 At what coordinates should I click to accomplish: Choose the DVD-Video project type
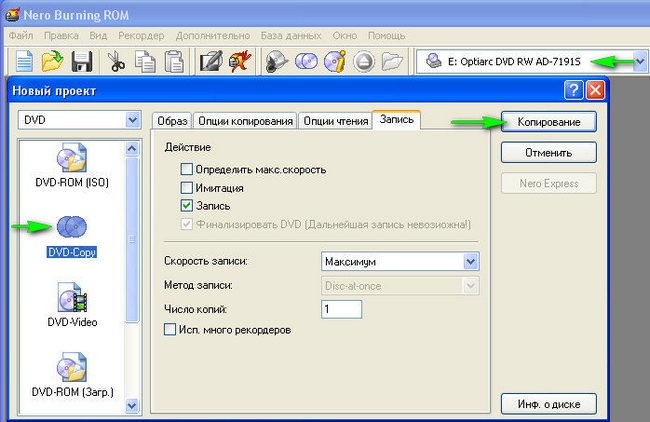72,305
